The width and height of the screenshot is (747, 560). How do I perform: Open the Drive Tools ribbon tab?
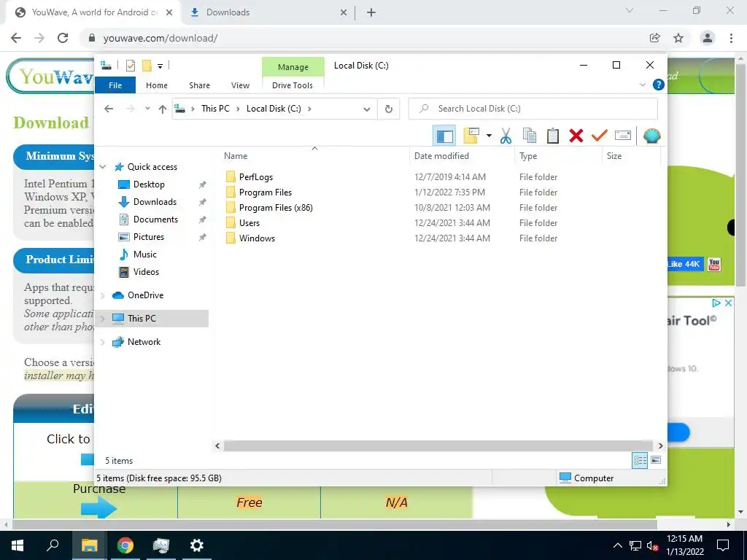coord(293,85)
